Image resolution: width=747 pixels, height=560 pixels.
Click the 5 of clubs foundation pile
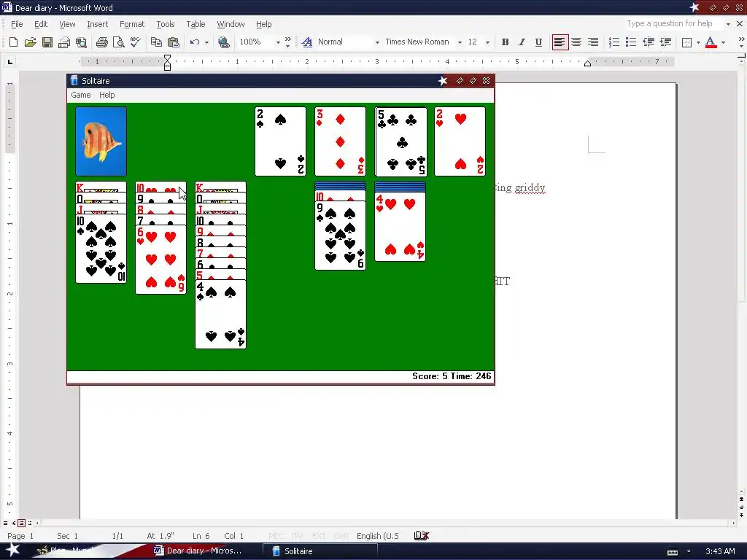pos(401,141)
